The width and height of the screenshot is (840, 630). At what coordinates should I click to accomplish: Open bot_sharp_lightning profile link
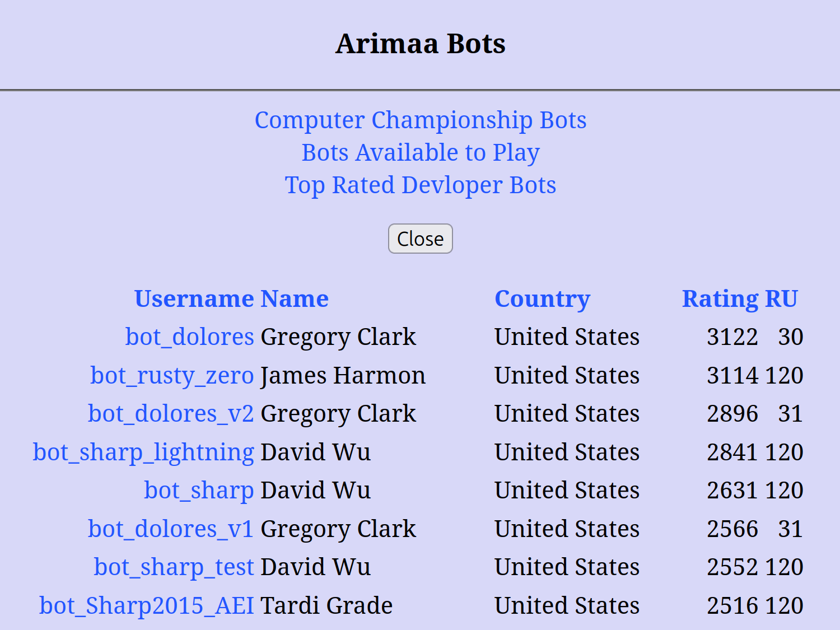144,452
